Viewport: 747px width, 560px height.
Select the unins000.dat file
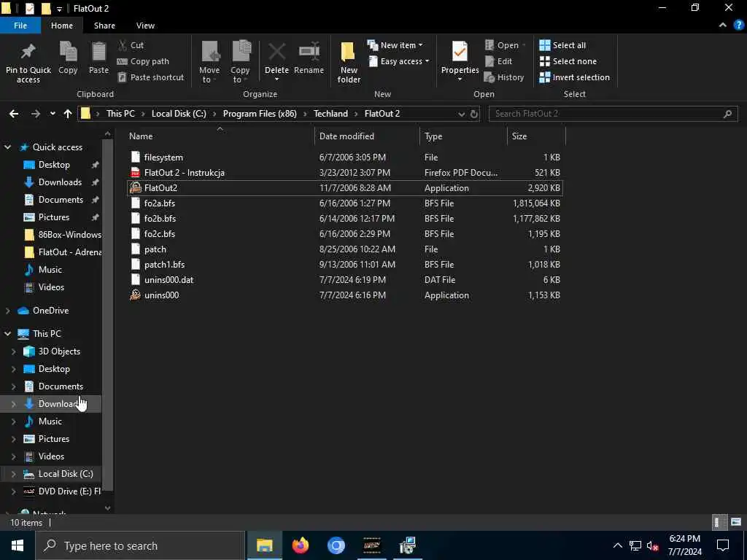coord(345,280)
